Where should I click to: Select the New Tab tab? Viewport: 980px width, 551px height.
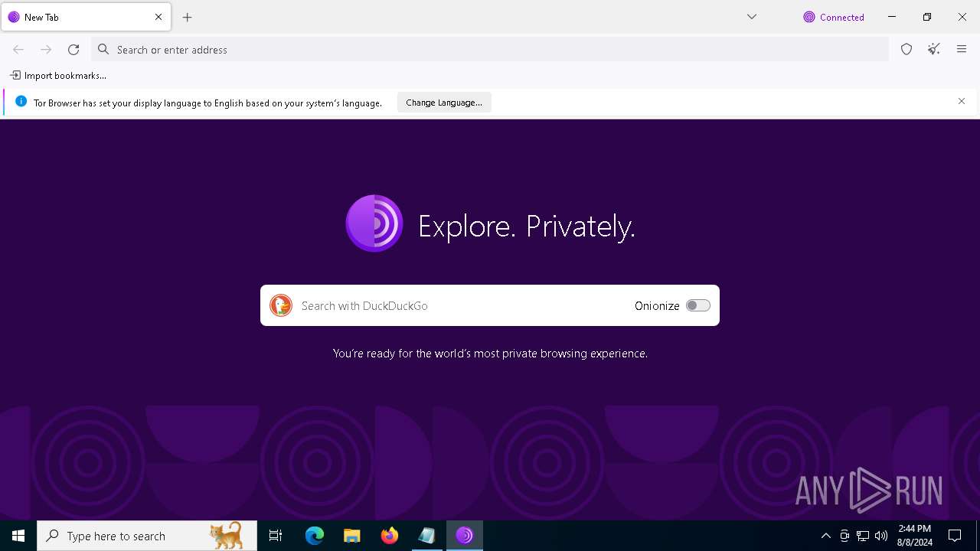point(86,17)
